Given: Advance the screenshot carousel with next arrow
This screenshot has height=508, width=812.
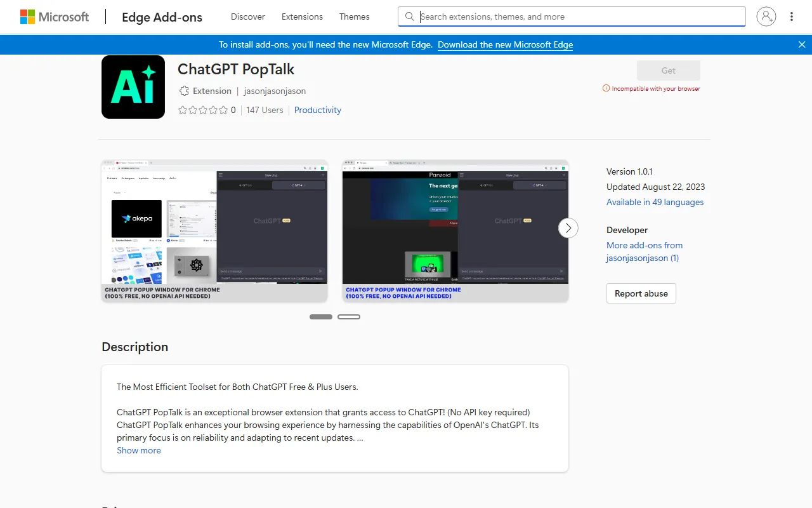Looking at the screenshot, I should point(568,228).
